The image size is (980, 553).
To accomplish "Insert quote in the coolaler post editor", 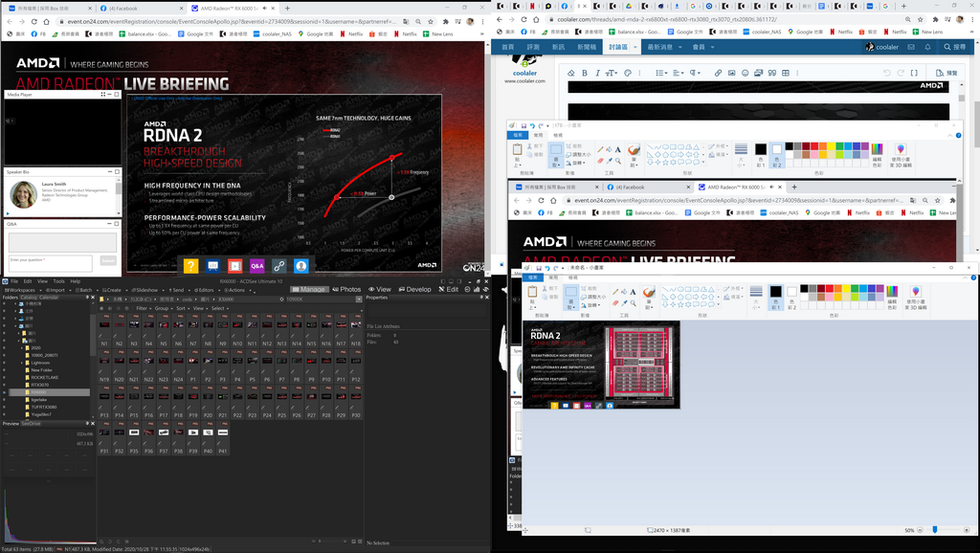I will 772,73.
